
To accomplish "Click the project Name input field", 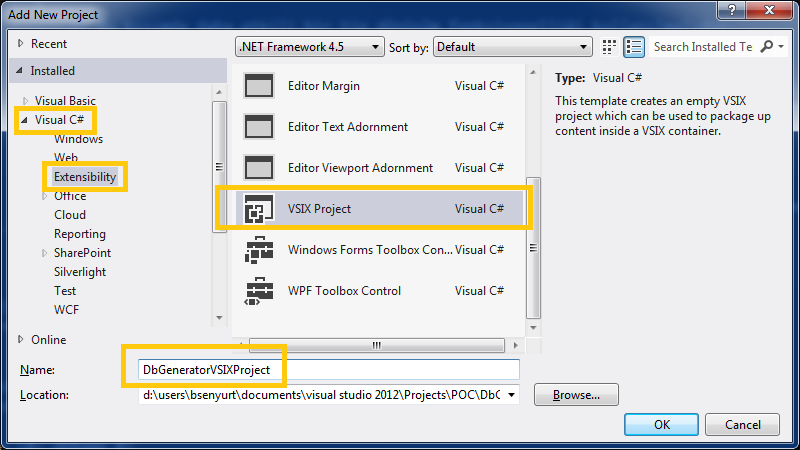I will tap(330, 370).
